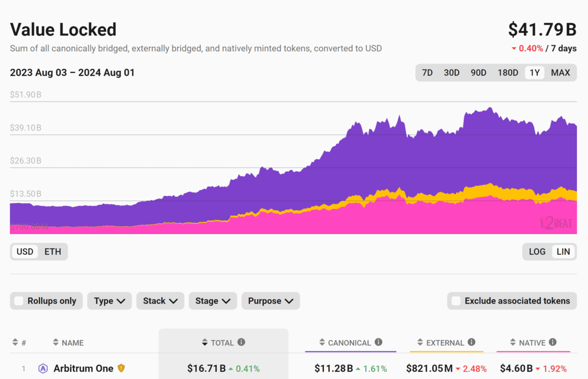Click the $41.79 B total value
Screen dimensions: 588x379
(542, 29)
